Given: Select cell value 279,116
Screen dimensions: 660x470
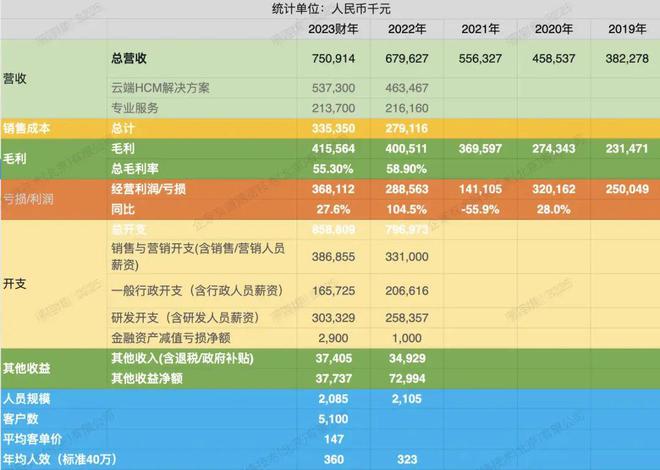Looking at the screenshot, I should (407, 128).
